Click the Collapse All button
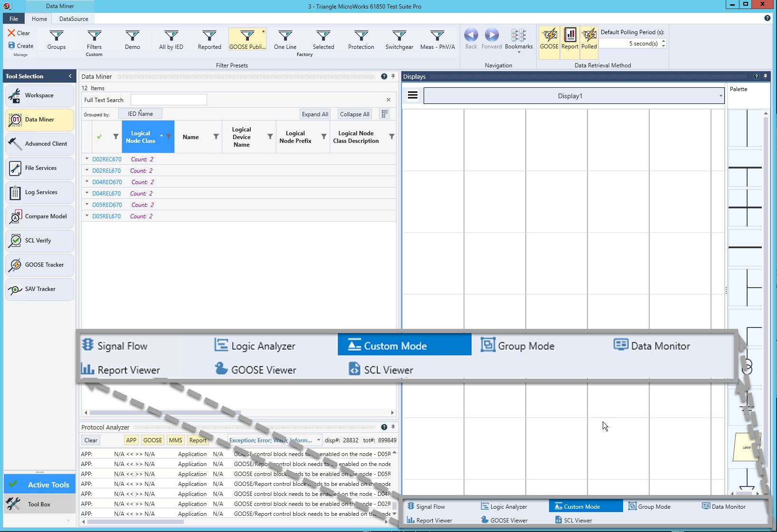Image resolution: width=777 pixels, height=532 pixels. tap(354, 114)
